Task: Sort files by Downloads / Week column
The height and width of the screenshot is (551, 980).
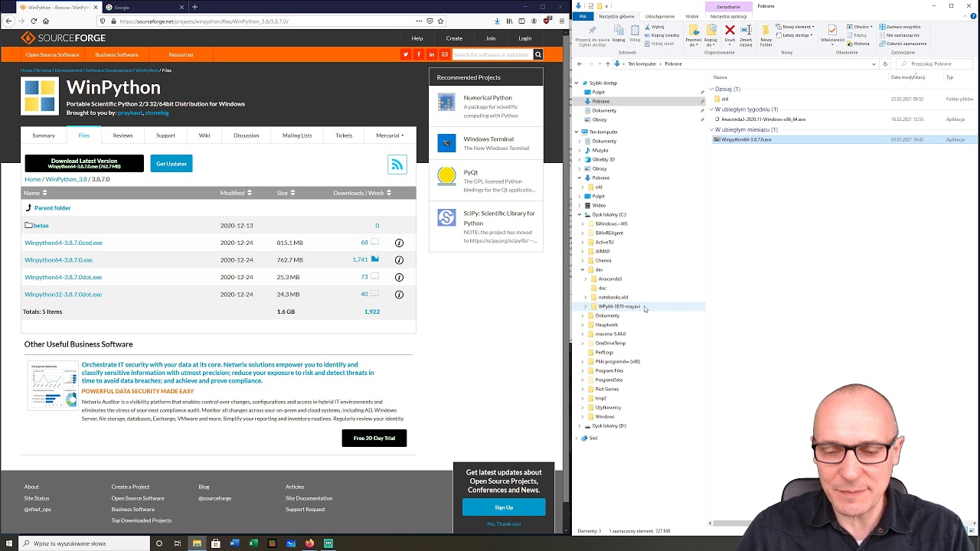Action: click(362, 193)
